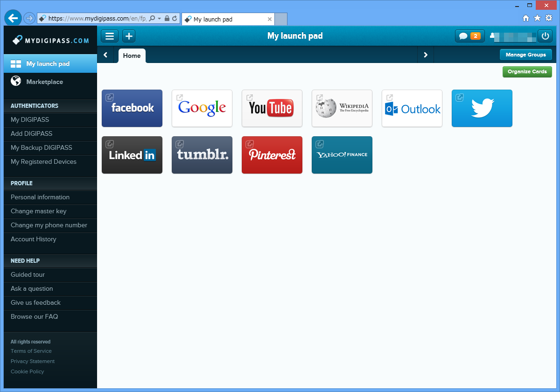
Task: Open Personal information
Action: tap(50, 197)
